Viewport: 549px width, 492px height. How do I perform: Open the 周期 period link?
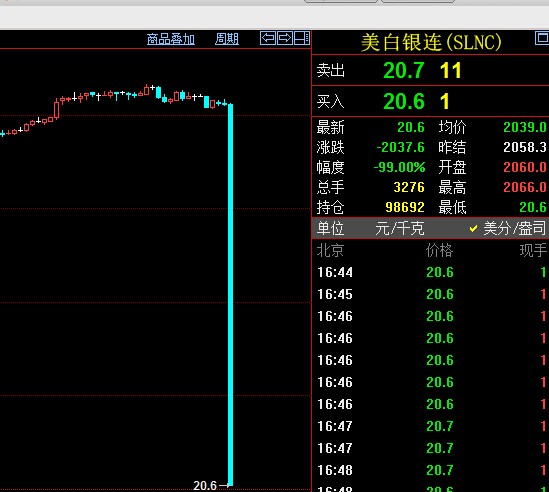point(227,39)
